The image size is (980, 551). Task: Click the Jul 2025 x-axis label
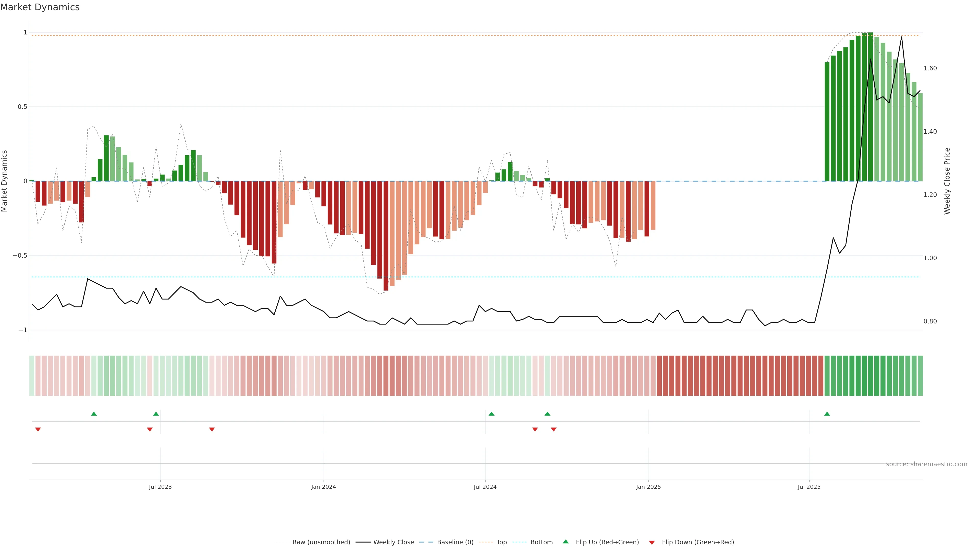click(809, 487)
